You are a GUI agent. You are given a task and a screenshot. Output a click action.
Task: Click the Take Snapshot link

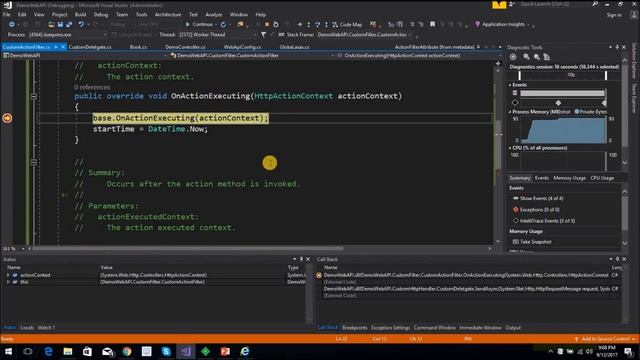coord(532,242)
